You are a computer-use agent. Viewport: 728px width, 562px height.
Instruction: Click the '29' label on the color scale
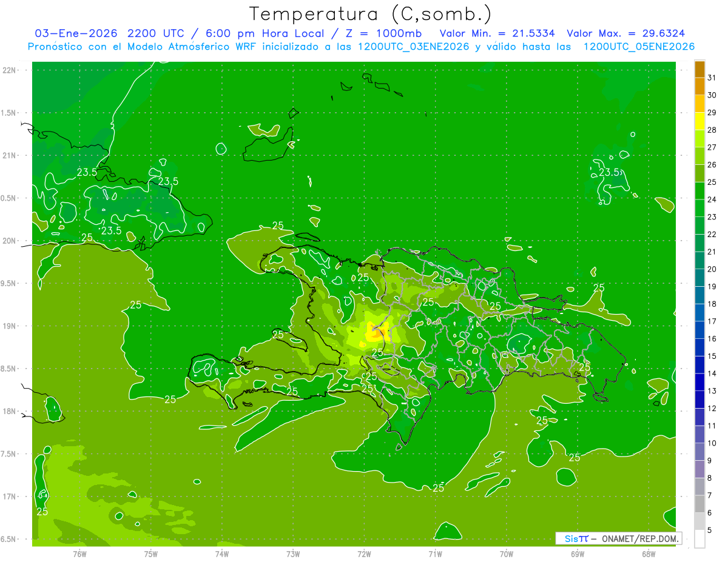(x=712, y=112)
